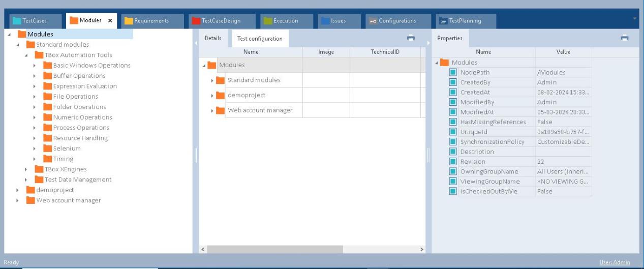Expand Web account manager in the center grid
Viewport: 644px width, 269px height.
point(212,111)
